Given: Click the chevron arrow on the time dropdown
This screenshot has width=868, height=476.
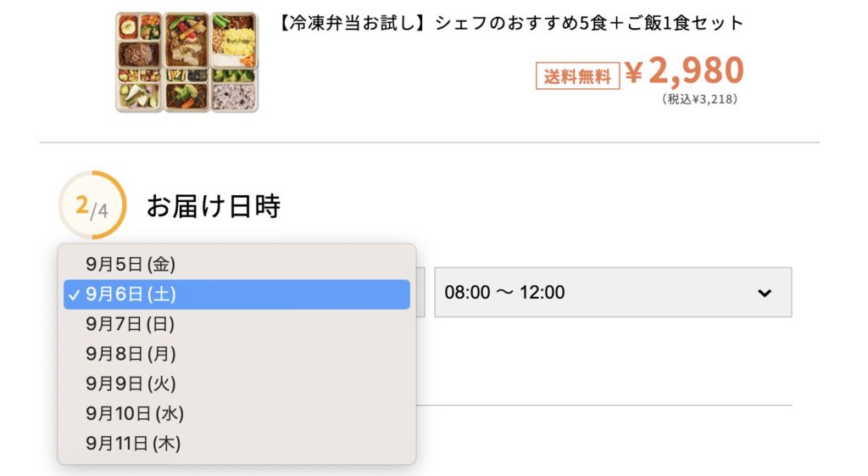Looking at the screenshot, I should coord(765,293).
